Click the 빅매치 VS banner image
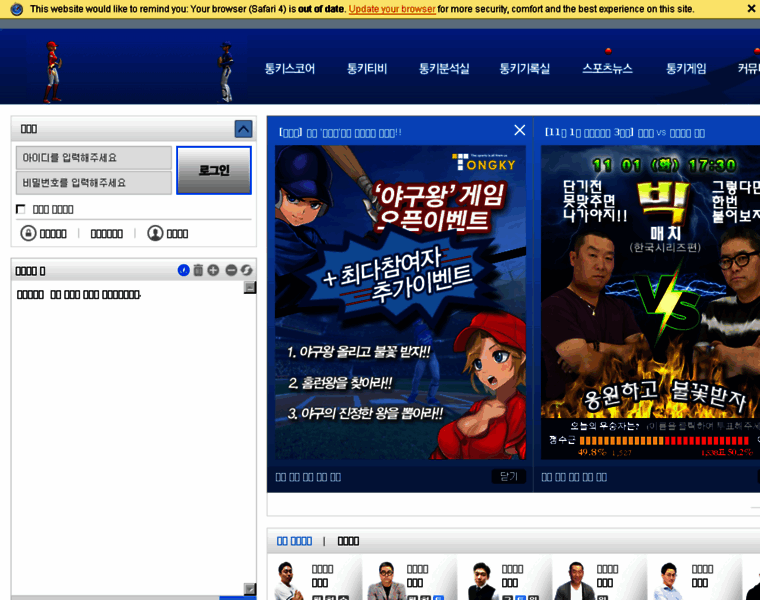Image resolution: width=760 pixels, height=600 pixels. (x=650, y=281)
